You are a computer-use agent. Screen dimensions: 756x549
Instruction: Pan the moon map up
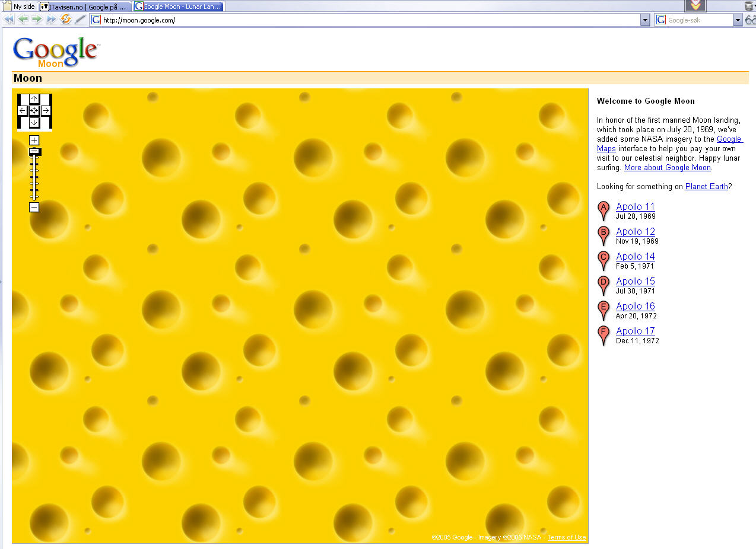click(34, 99)
